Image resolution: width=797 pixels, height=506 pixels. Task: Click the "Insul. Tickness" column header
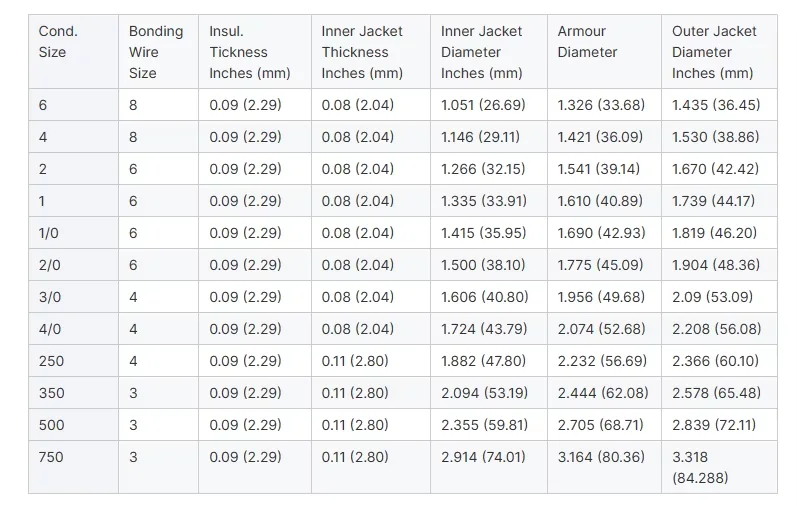tap(250, 52)
